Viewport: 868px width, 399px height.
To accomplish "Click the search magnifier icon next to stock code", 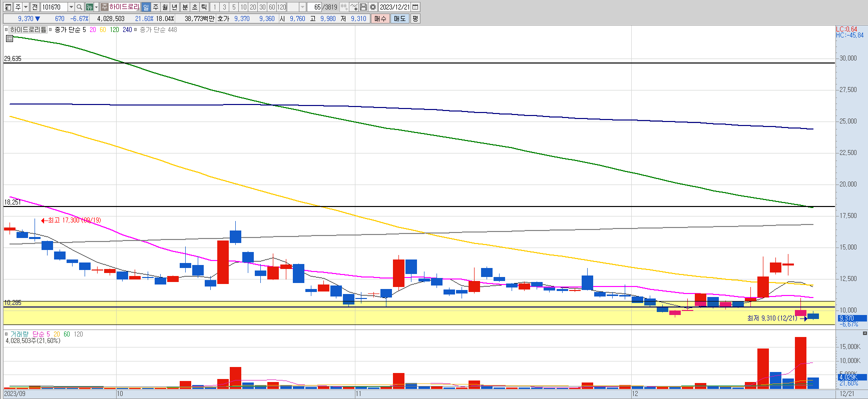I will [x=79, y=7].
